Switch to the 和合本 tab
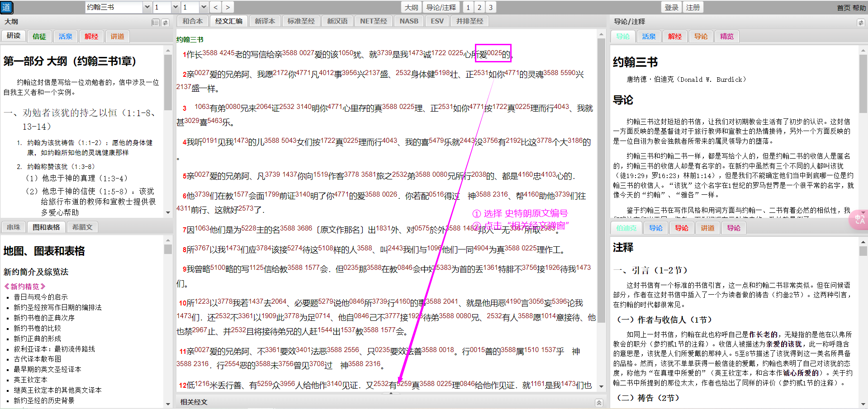The width and height of the screenshot is (868, 409). (x=192, y=21)
